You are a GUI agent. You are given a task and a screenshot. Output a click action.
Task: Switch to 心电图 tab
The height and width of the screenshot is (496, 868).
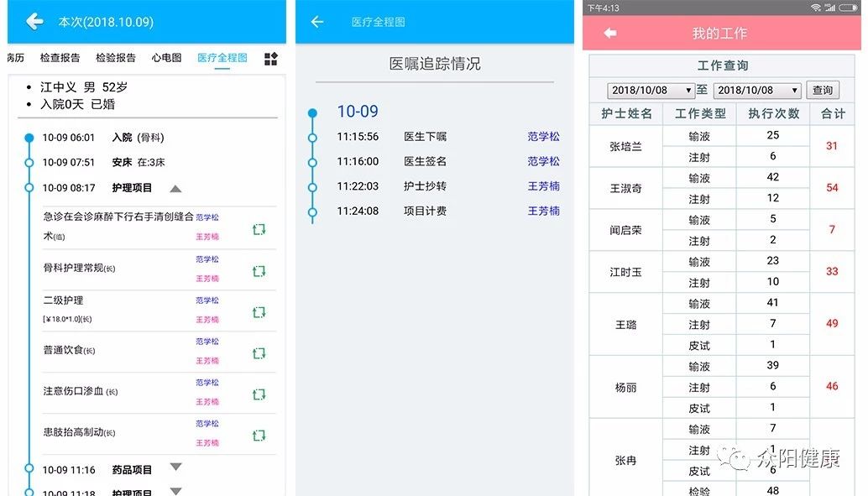pyautogui.click(x=166, y=58)
